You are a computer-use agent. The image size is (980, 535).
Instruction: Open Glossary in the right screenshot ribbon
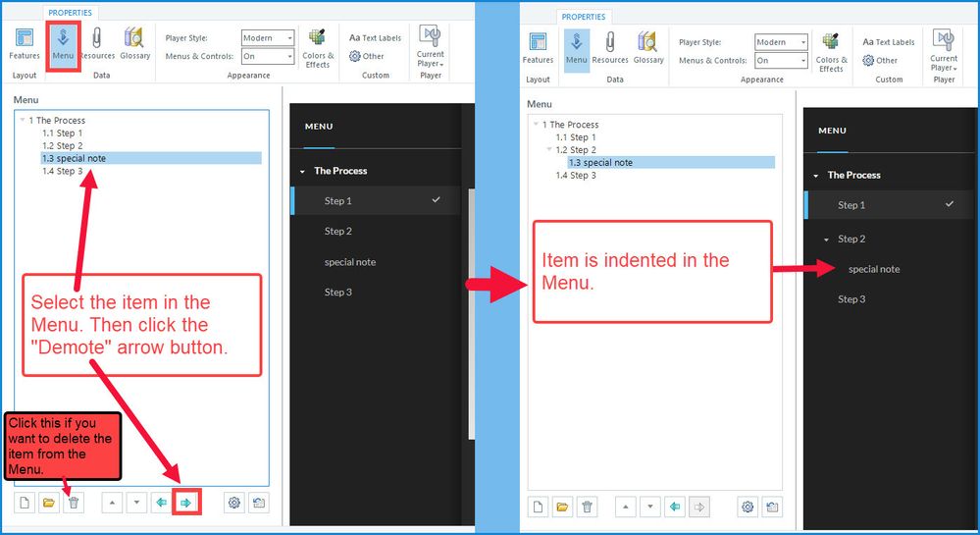(648, 48)
